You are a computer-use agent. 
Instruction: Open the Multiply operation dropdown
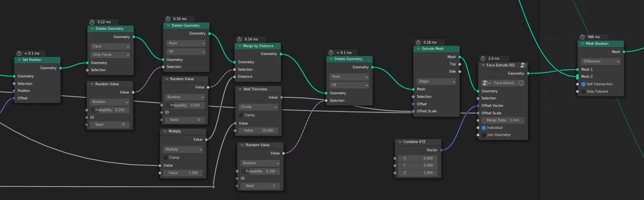pyautogui.click(x=183, y=149)
